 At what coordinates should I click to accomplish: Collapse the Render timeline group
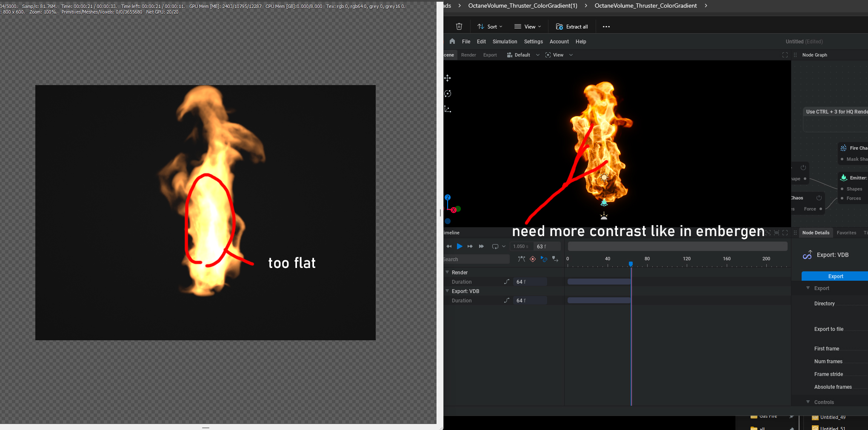click(447, 272)
